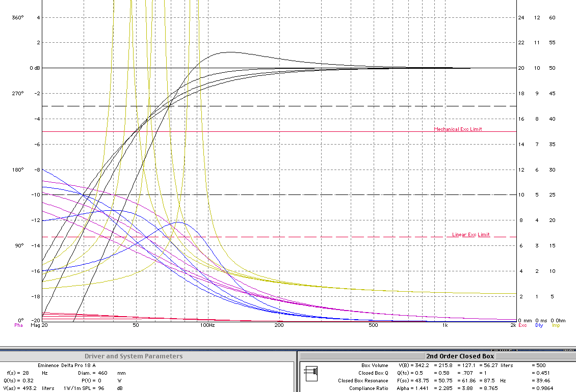Click the red Exc axis label
Image resolution: width=576 pixels, height=392 pixels.
[x=522, y=325]
